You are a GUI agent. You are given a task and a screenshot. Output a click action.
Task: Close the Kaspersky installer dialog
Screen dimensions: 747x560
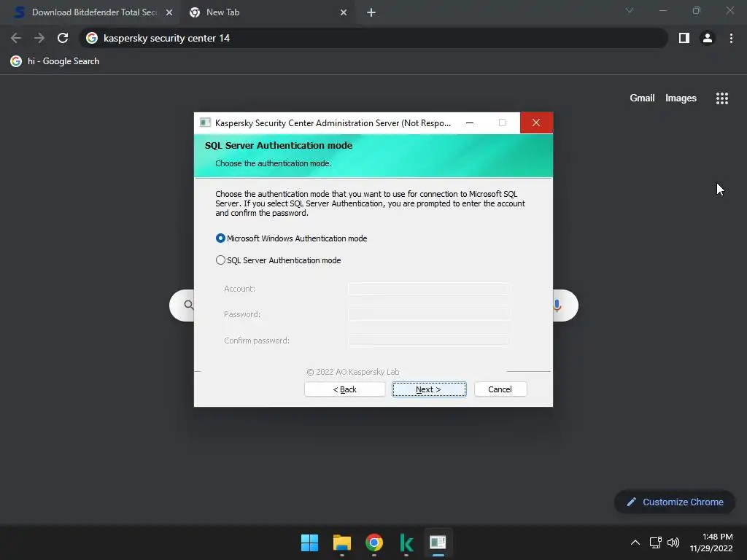(536, 122)
